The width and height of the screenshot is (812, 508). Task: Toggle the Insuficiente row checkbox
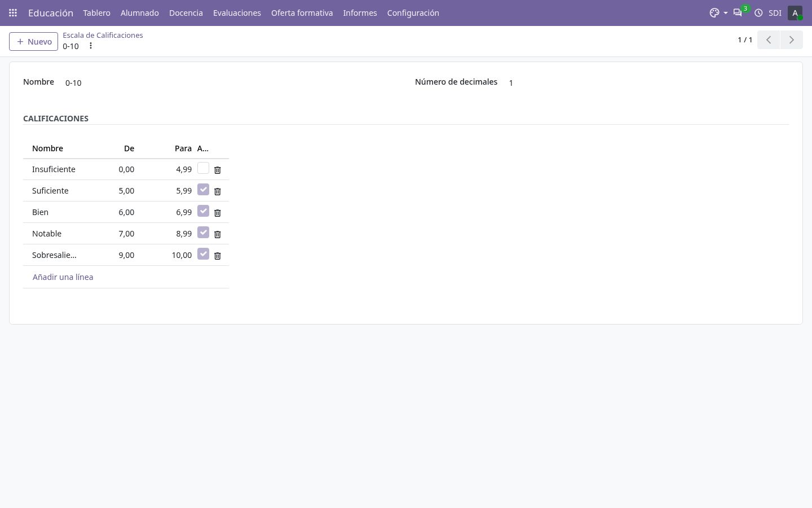coord(203,168)
